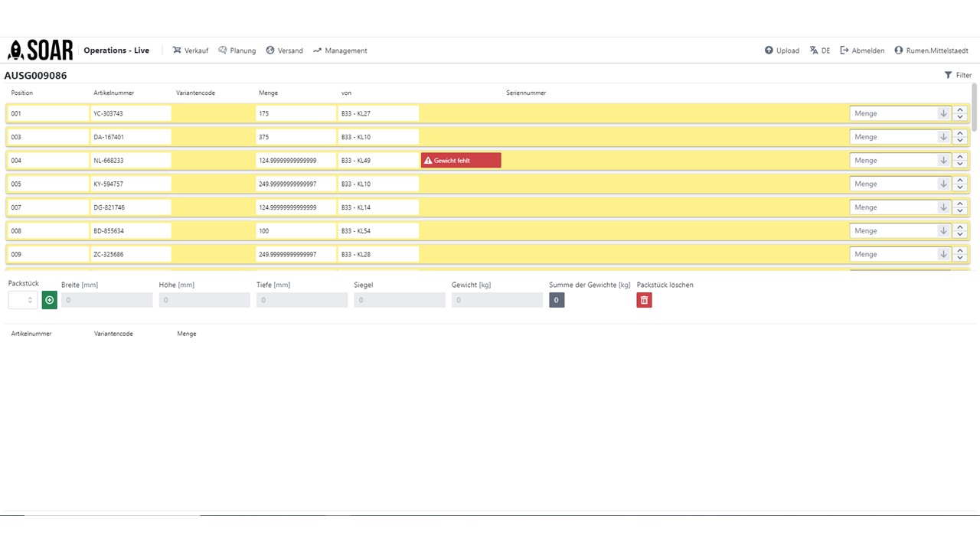Open the Management menu
Viewport: 980px width, 551px height.
pyautogui.click(x=340, y=51)
